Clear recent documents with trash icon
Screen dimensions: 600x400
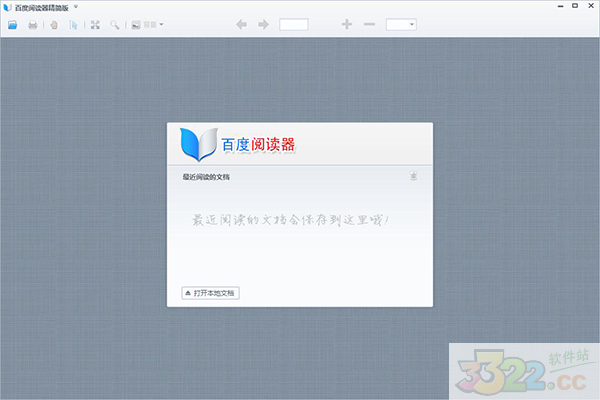tap(413, 177)
